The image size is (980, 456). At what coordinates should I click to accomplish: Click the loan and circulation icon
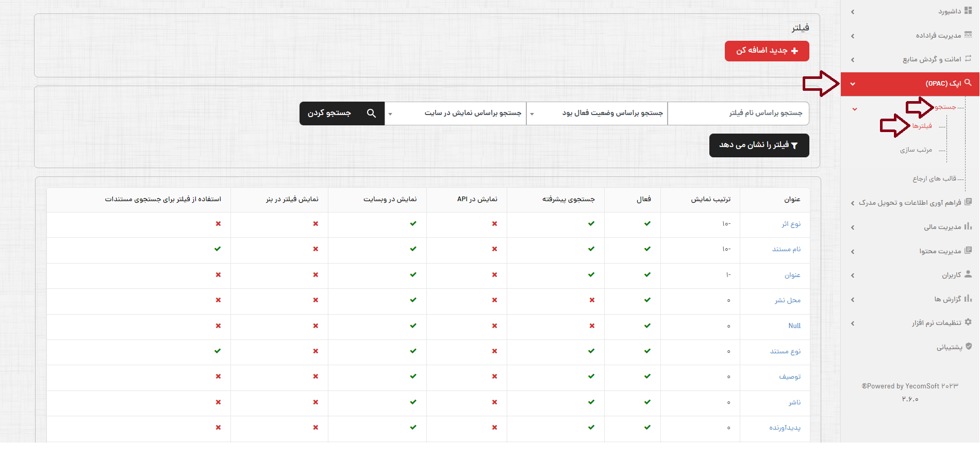coord(968,59)
